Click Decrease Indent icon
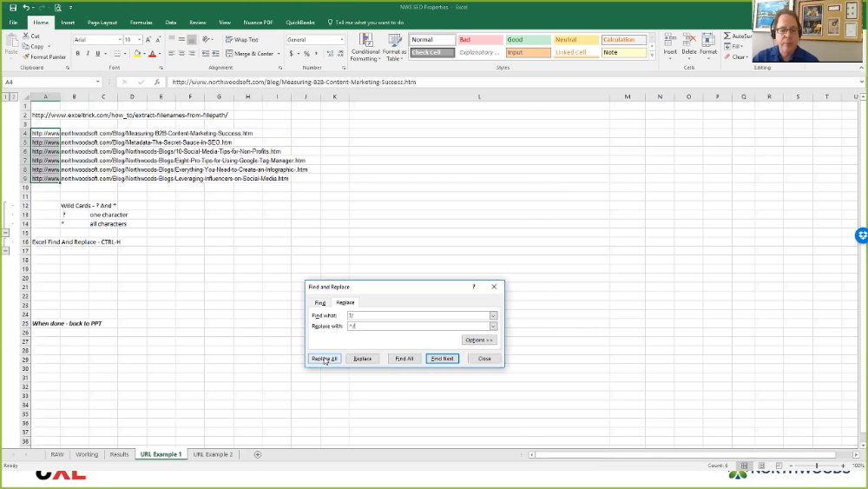 pyautogui.click(x=206, y=54)
